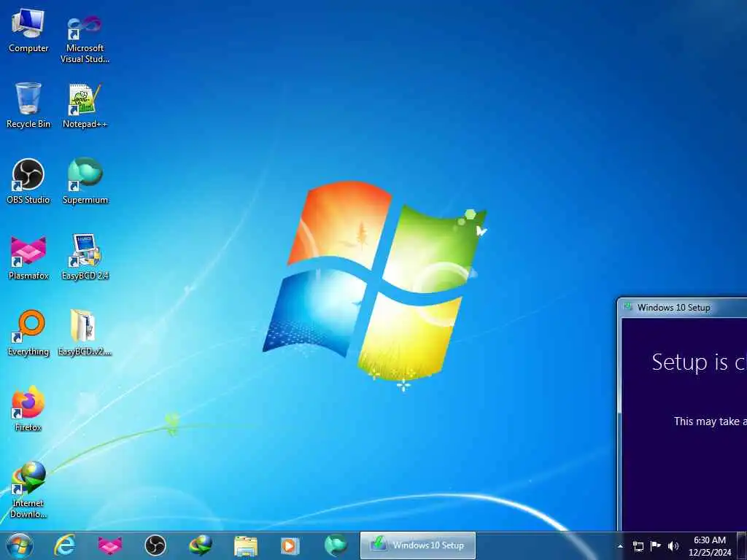
Task: Open Windows Media Player from the taskbar
Action: [290, 545]
